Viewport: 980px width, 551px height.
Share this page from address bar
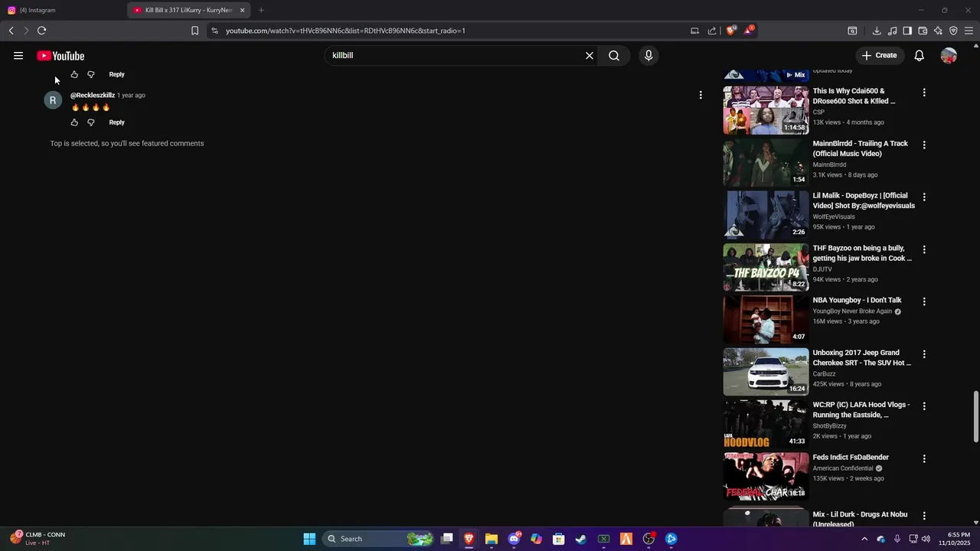click(712, 31)
